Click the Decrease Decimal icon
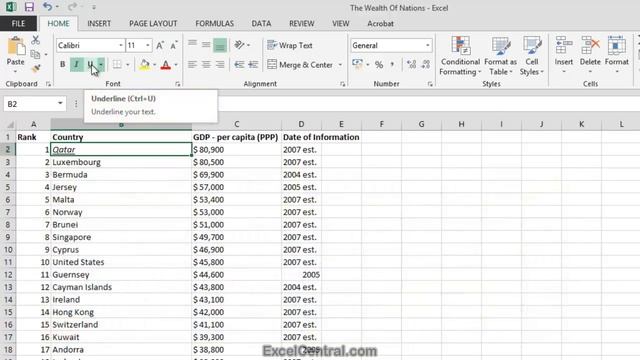Image resolution: width=640 pixels, height=360 pixels. tap(426, 64)
